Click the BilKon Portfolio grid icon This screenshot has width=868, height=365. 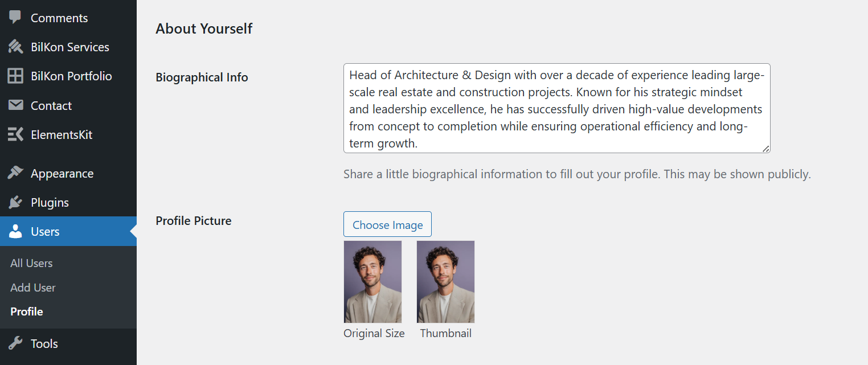tap(15, 76)
